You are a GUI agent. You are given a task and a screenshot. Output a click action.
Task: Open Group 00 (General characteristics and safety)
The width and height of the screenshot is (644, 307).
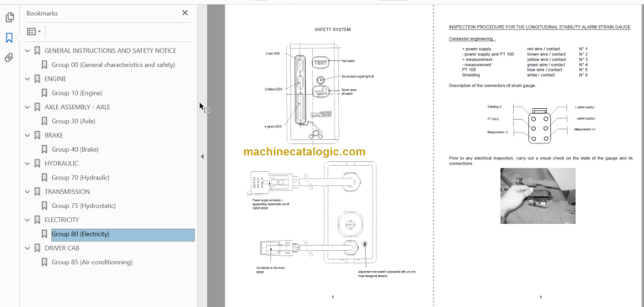pyautogui.click(x=113, y=65)
